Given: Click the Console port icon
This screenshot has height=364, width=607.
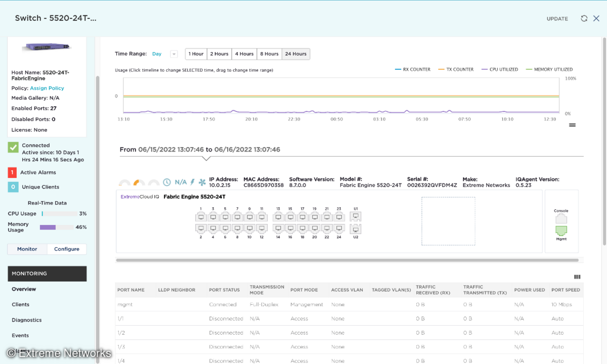Looking at the screenshot, I should click(561, 219).
